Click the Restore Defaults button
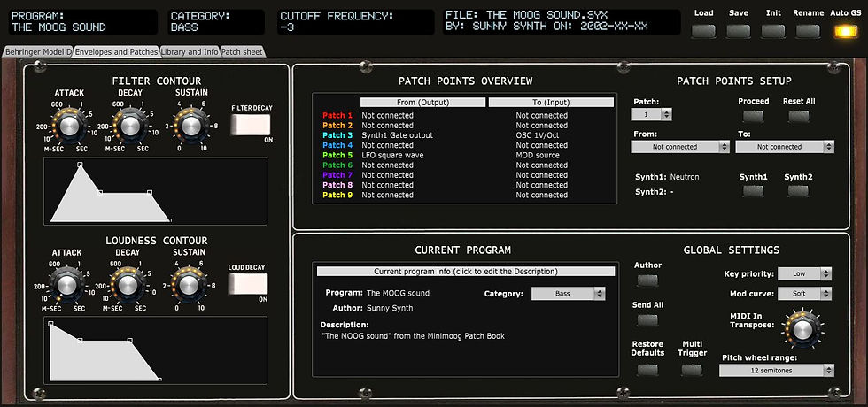 [x=647, y=370]
